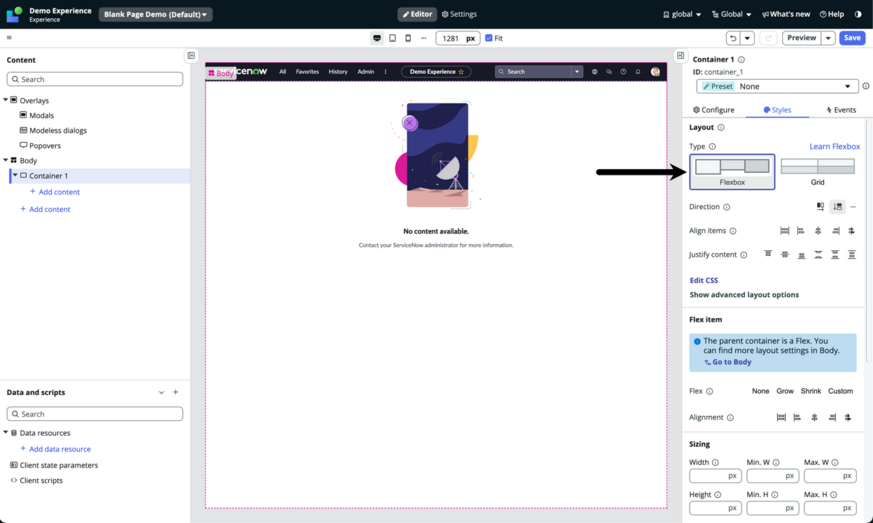Open Configure tab

[x=714, y=110]
